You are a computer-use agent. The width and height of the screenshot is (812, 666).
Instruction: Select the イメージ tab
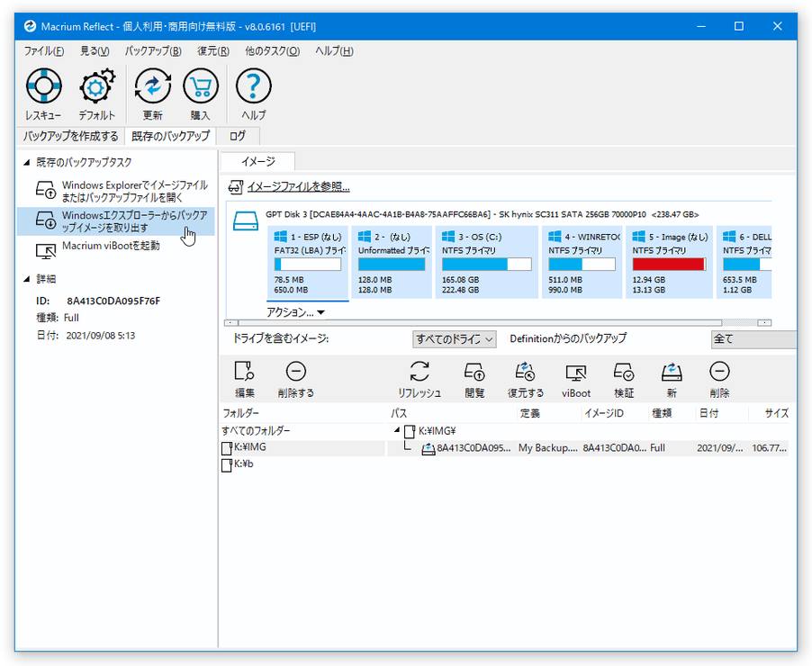[x=257, y=162]
